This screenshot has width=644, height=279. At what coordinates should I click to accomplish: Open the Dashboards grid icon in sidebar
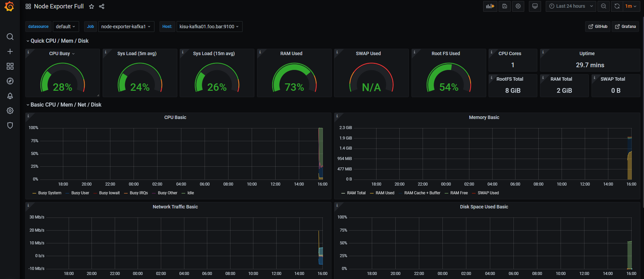click(x=10, y=66)
